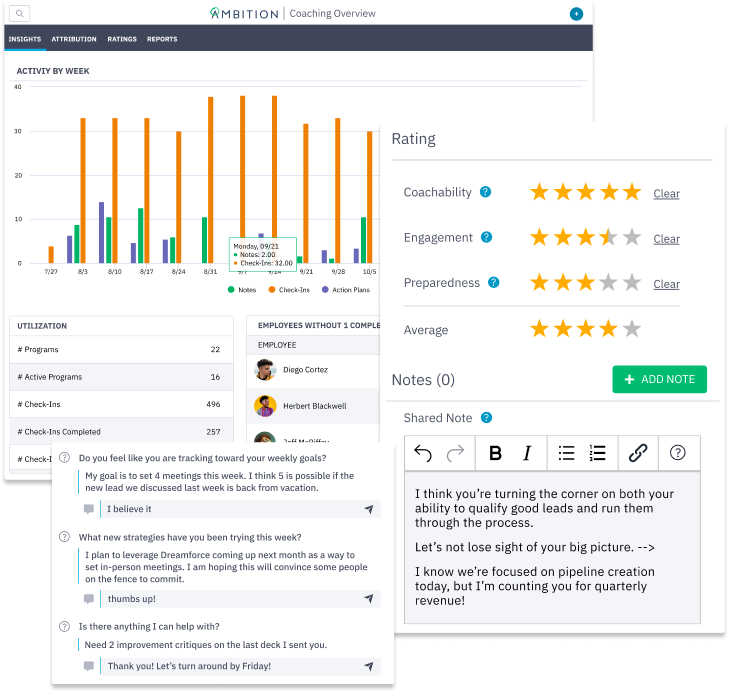The height and width of the screenshot is (692, 729).
Task: Open the Reports tab
Action: 162,39
